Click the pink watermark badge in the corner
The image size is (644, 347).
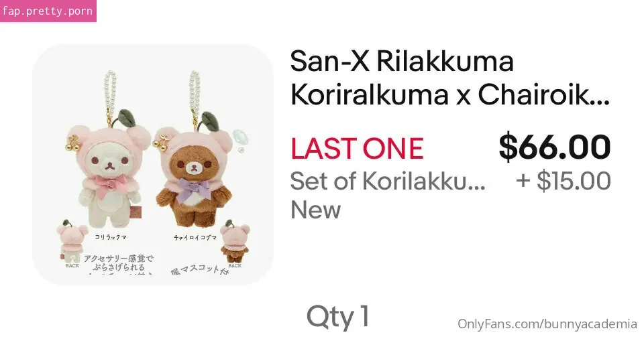(x=48, y=11)
